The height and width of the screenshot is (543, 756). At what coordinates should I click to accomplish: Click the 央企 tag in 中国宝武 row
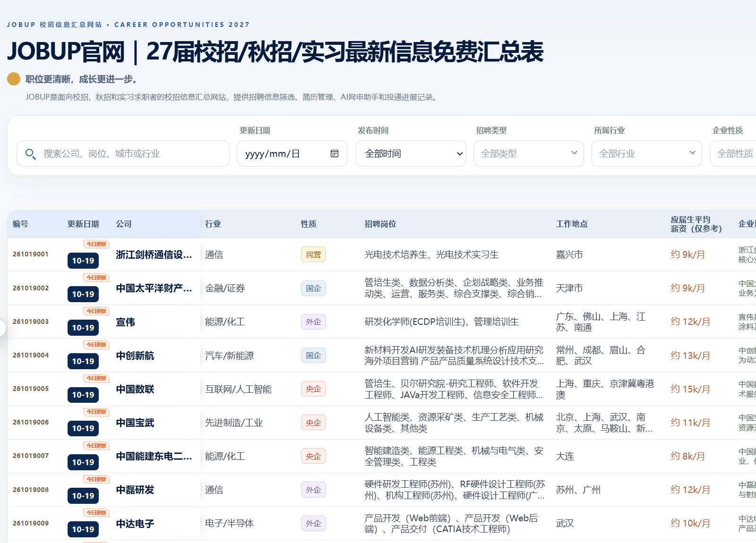pos(313,423)
